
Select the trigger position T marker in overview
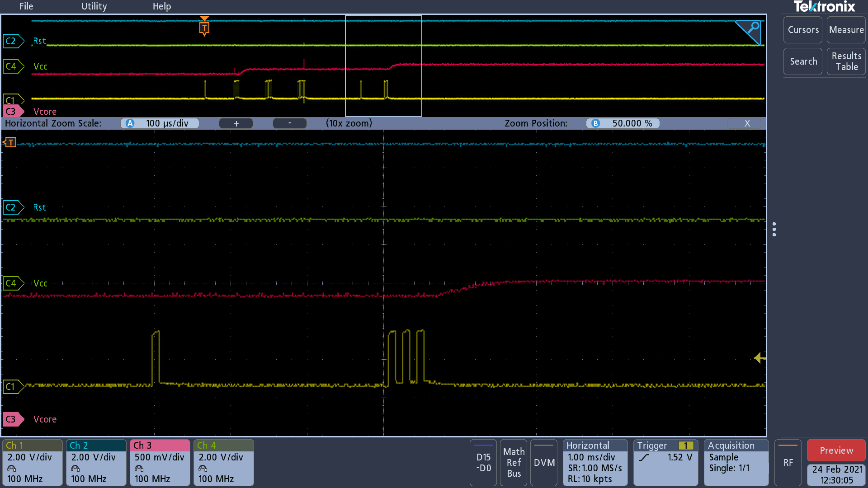(x=204, y=28)
